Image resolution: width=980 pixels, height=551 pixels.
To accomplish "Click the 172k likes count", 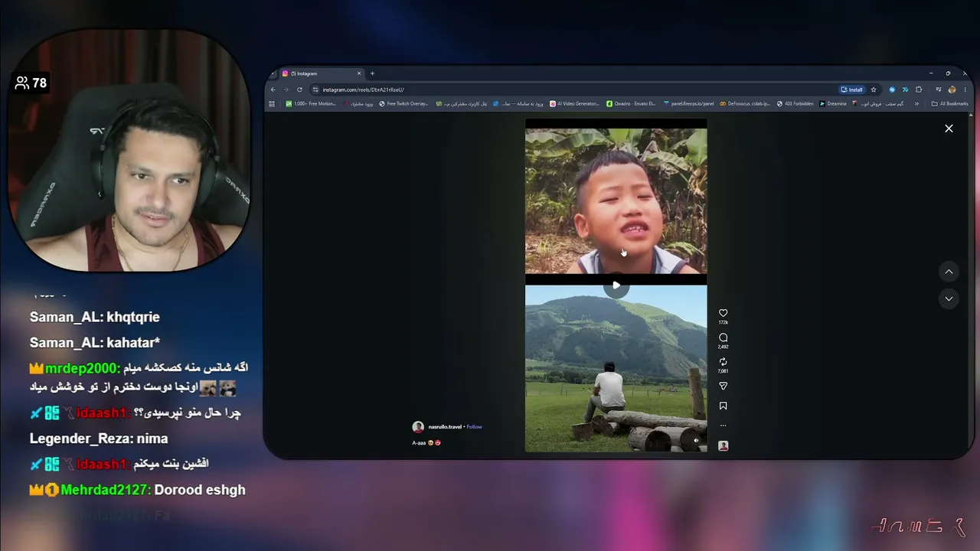I will (x=723, y=323).
